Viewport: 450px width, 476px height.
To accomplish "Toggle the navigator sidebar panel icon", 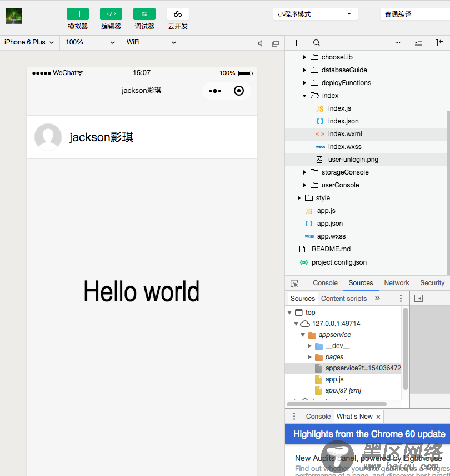I will pos(418,299).
